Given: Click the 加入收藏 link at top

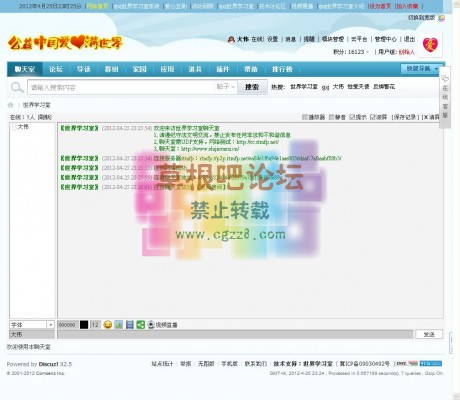Looking at the screenshot, I should coord(407,6).
